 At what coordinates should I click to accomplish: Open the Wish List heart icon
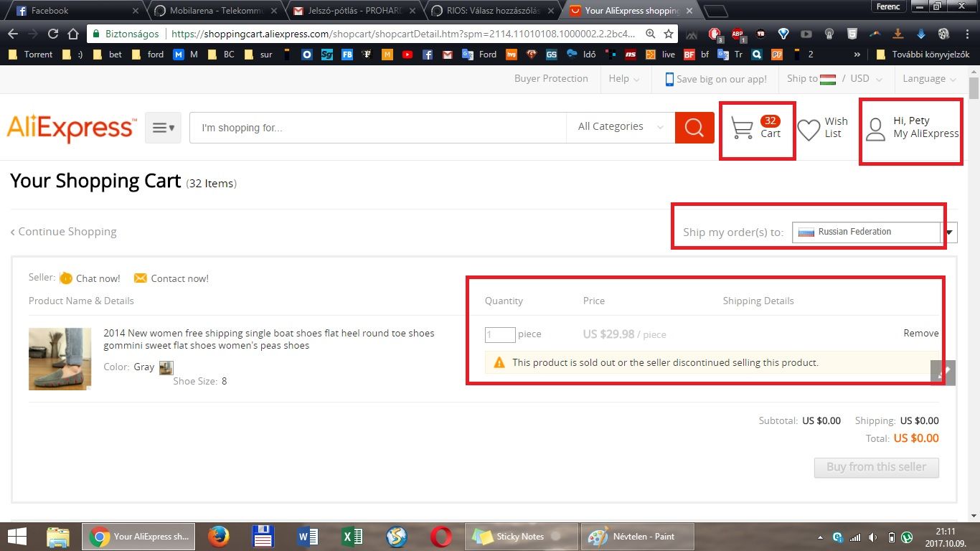click(809, 129)
